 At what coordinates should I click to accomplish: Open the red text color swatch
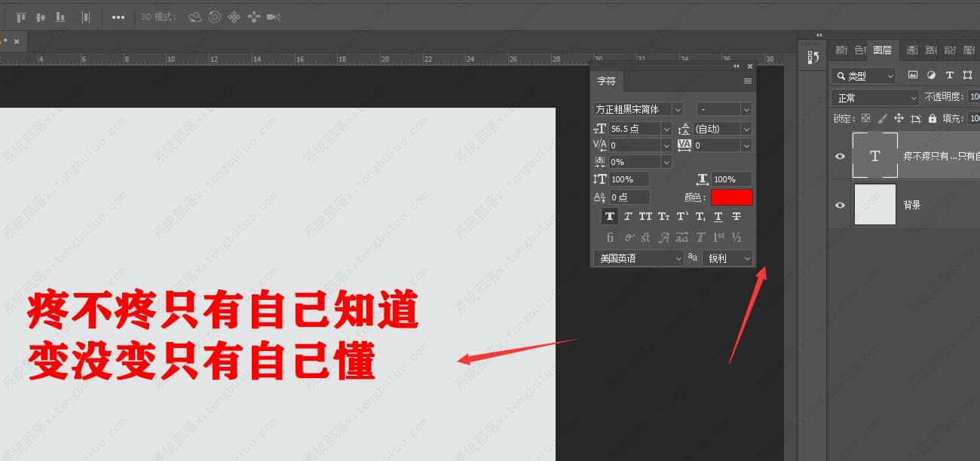click(x=730, y=197)
